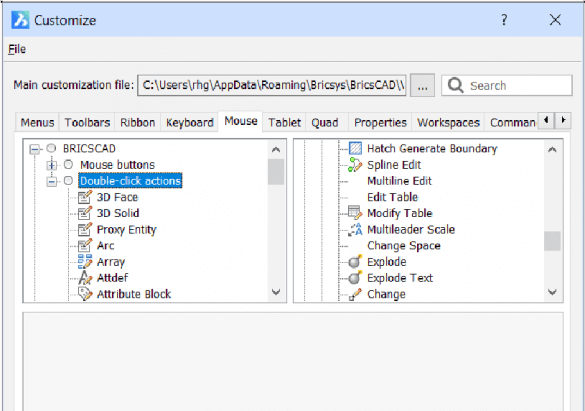Viewport: 585px width, 411px height.
Task: Select the Double-click actions radio button
Action: click(68, 181)
